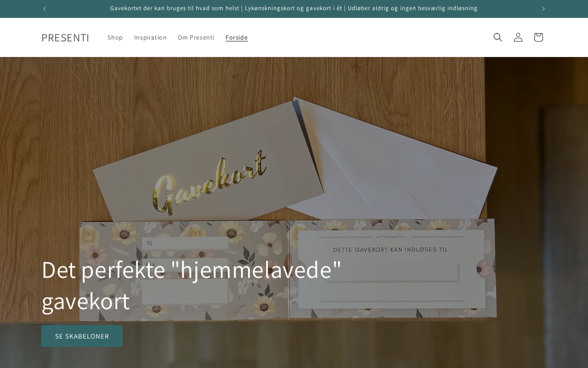Click 'DETTE GAVEKORT KAN INDLØSES TIL' card text

tap(390, 250)
